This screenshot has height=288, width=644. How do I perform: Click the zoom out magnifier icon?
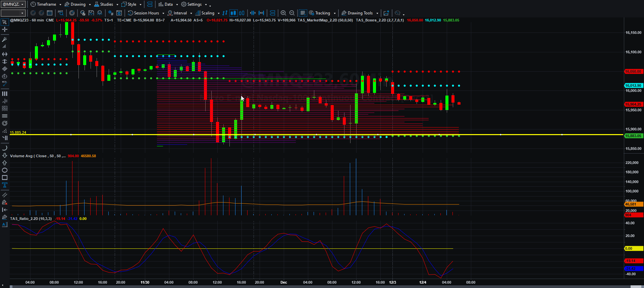(x=292, y=13)
